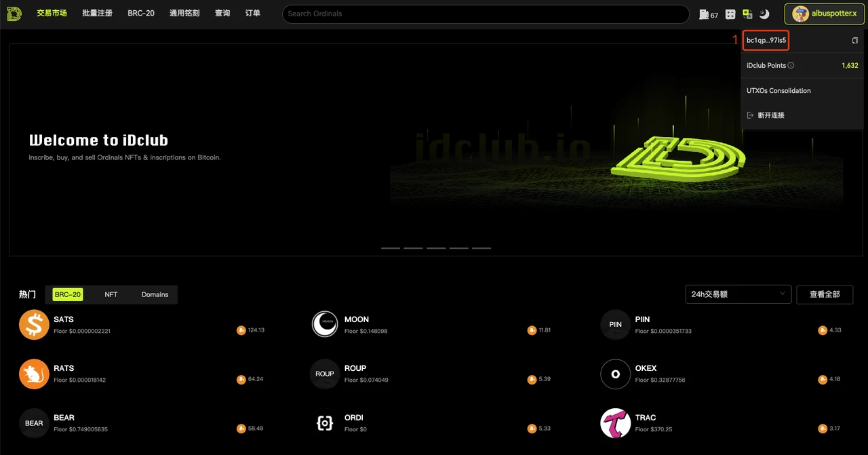Open the PIIN token icon
The width and height of the screenshot is (868, 455).
pyautogui.click(x=615, y=325)
